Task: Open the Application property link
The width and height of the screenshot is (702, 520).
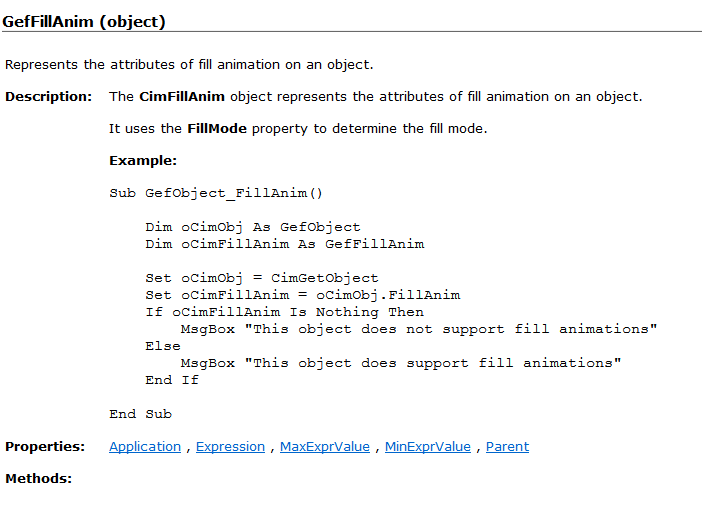Action: tap(145, 447)
